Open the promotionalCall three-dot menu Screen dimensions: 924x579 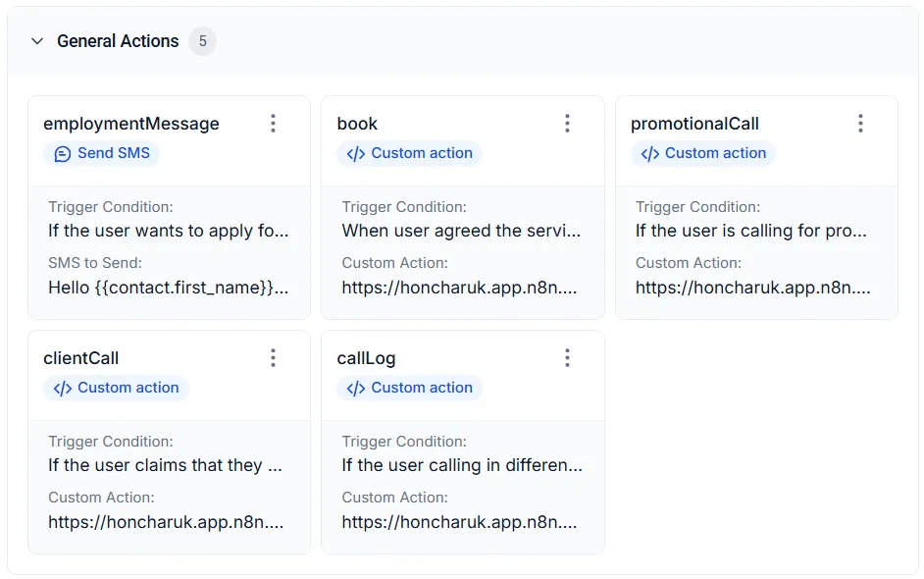coord(860,124)
